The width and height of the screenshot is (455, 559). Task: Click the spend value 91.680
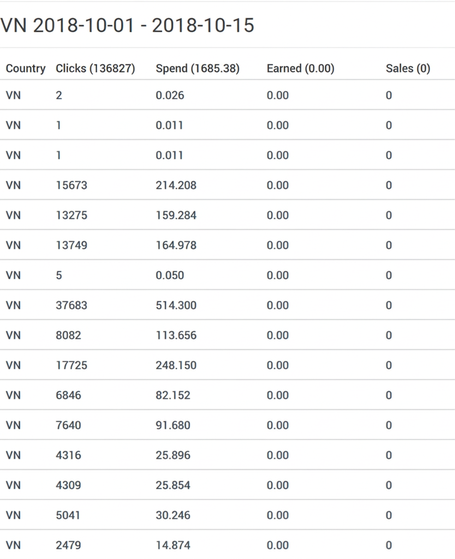pos(173,425)
